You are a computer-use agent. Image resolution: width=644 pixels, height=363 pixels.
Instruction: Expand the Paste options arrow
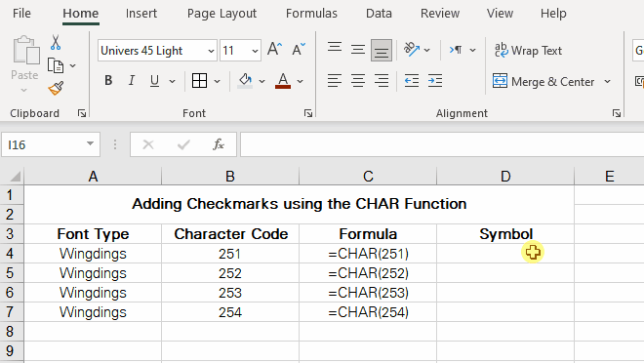click(x=23, y=91)
